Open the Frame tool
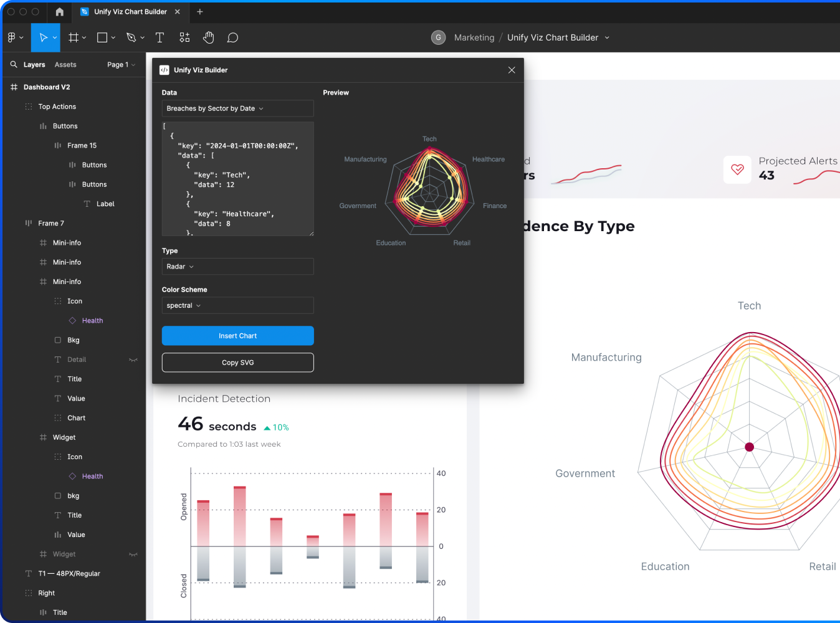This screenshot has height=623, width=840. (x=73, y=37)
